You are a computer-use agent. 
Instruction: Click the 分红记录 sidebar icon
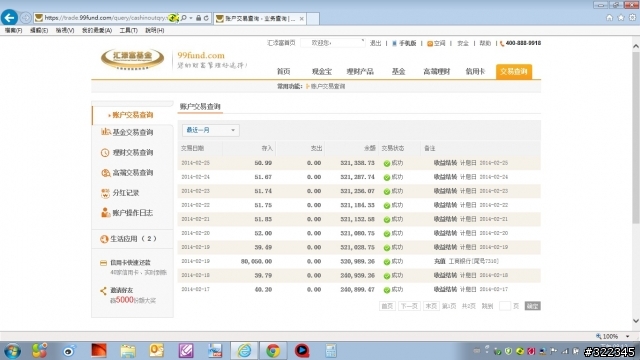pyautogui.click(x=105, y=193)
